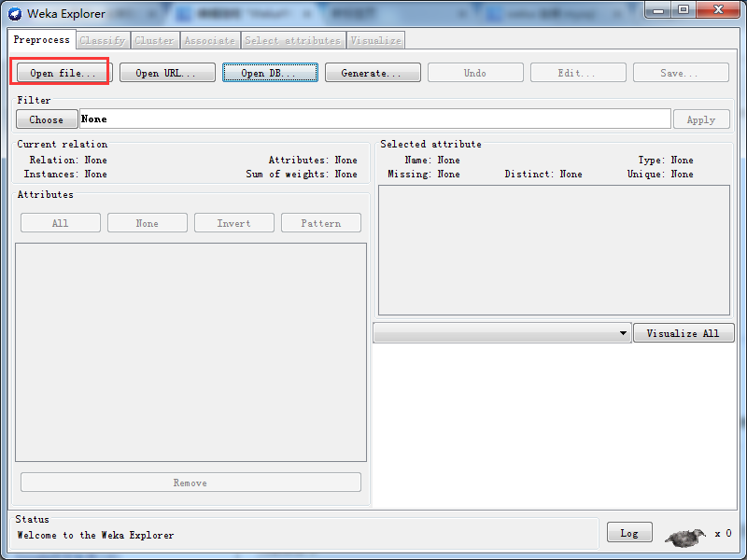Click the Edit... button

(578, 73)
